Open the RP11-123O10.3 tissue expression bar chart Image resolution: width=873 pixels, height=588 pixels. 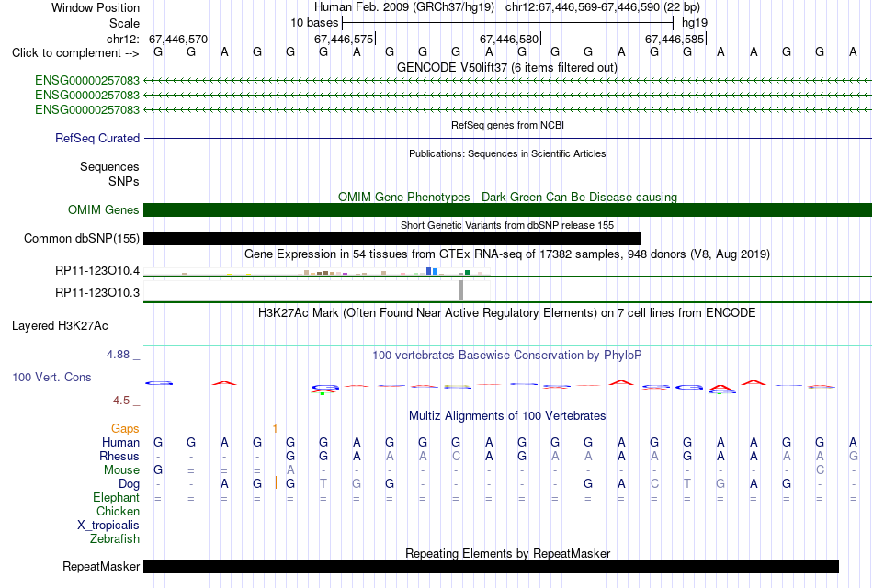coord(317,290)
